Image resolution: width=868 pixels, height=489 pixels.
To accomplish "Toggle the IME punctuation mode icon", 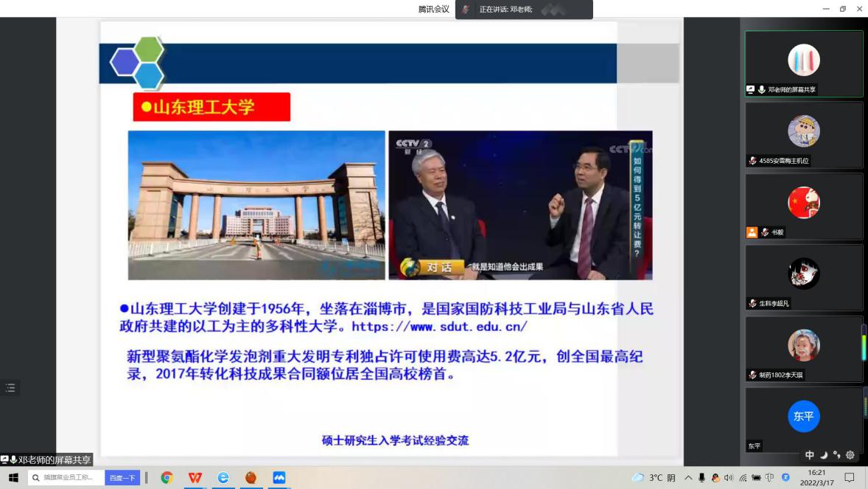I will (836, 455).
